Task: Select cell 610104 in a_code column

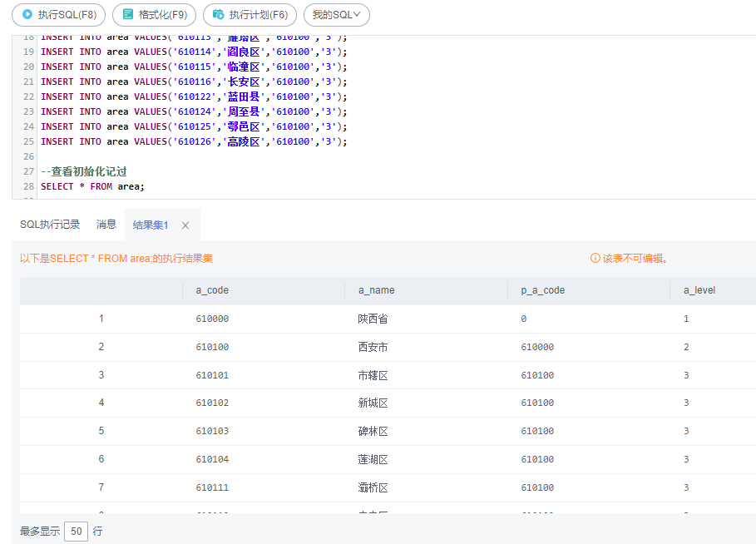Action: 212,460
